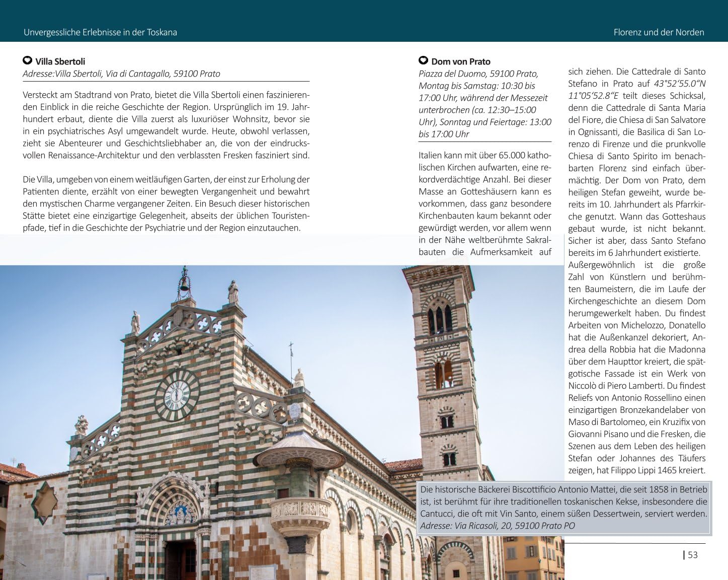This screenshot has width=728, height=580.
Task: Click the address 'Piazza del Duomo, 59100 Prato'
Action: 477,74
